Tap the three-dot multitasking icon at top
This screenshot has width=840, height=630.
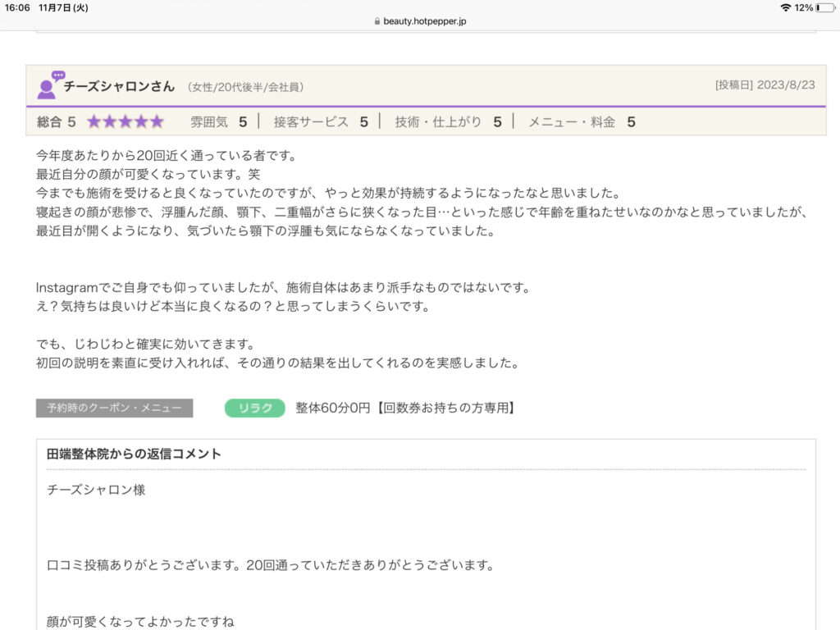[420, 7]
